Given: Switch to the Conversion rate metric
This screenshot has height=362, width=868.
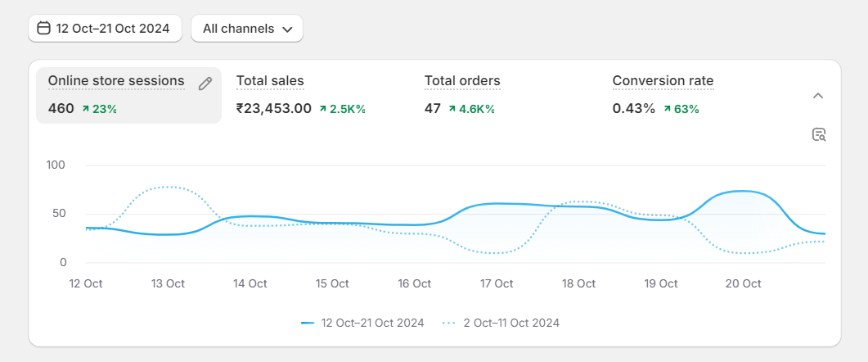Looking at the screenshot, I should pyautogui.click(x=663, y=81).
